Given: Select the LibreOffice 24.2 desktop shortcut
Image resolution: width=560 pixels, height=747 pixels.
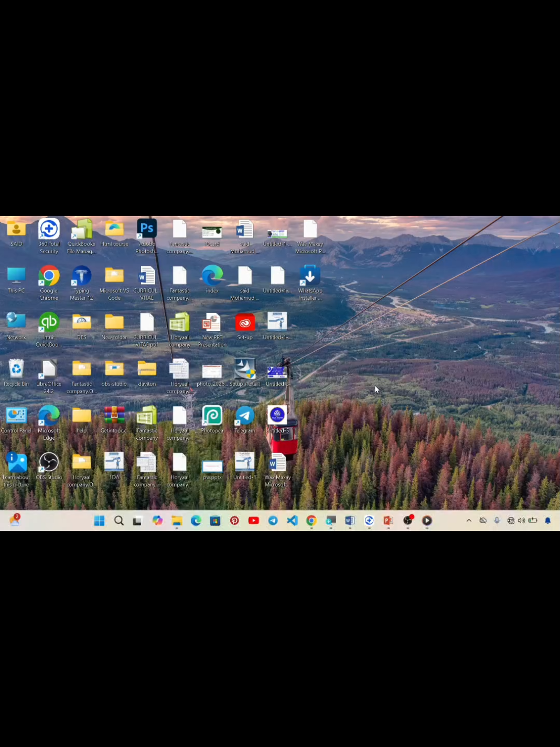Looking at the screenshot, I should click(49, 376).
